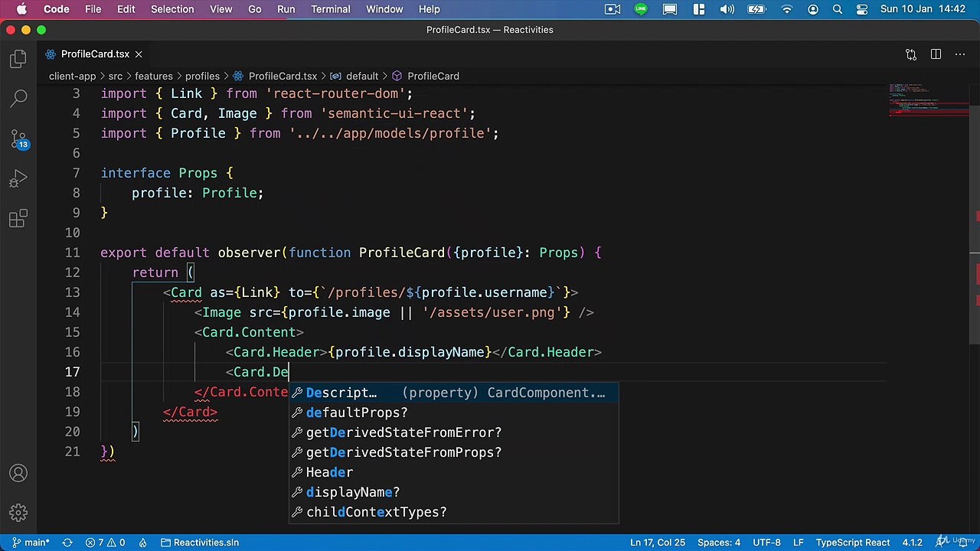Click the FaceTime camera menu bar icon
The image size is (980, 551).
point(612,9)
